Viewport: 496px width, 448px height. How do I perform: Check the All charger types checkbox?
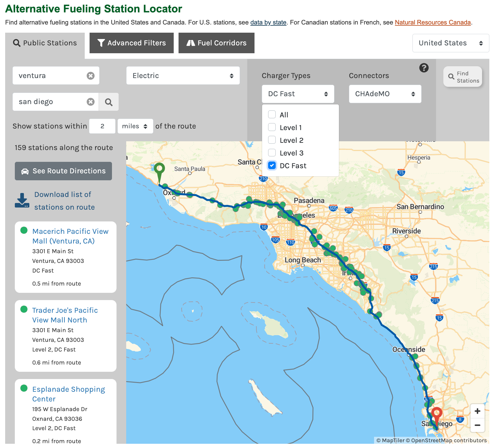click(x=272, y=114)
